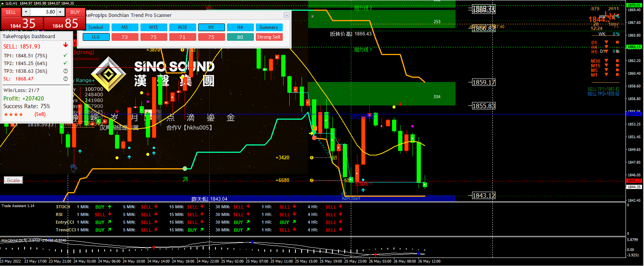The height and width of the screenshot is (266, 644).
Task: Click the STOCH 4 HR SELL down arrow
Action: click(x=340, y=206)
